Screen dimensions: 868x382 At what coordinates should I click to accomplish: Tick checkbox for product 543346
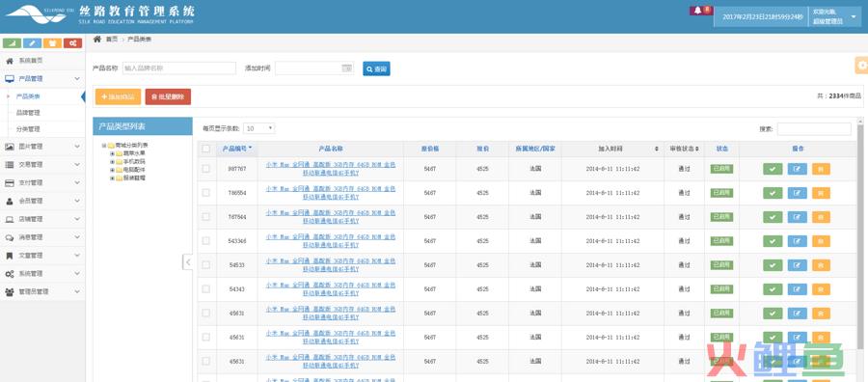tap(206, 241)
